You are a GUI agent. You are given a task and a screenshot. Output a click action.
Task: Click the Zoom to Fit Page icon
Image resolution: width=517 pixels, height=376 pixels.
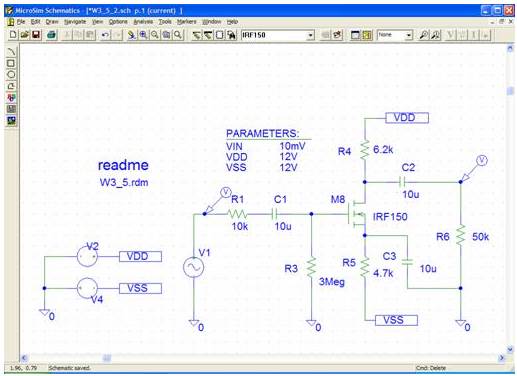[178, 35]
